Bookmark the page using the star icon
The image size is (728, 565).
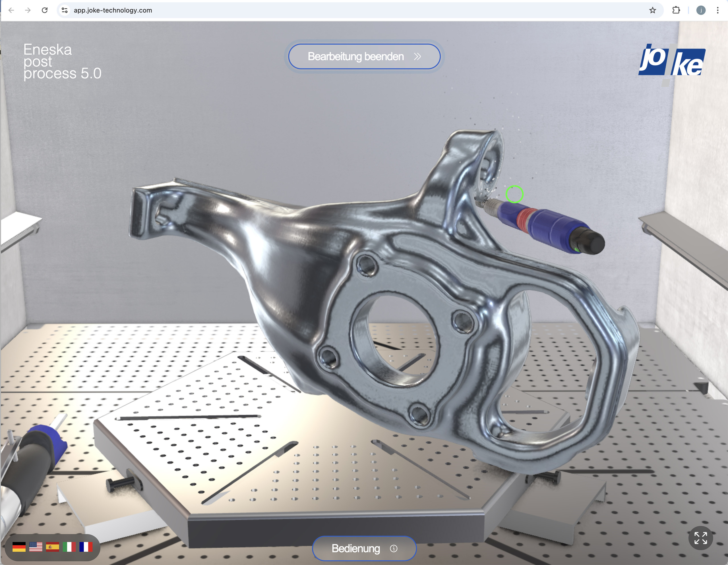pos(652,10)
